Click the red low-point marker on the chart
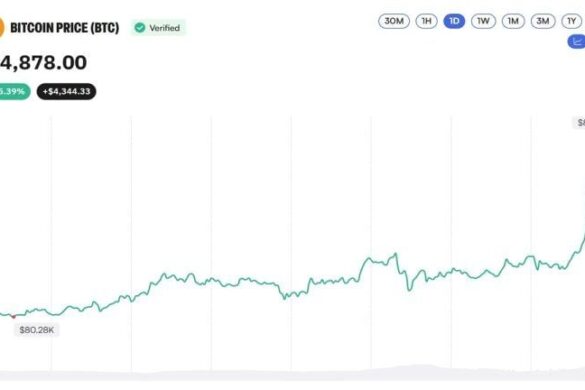Image resolution: width=585 pixels, height=390 pixels. (x=13, y=317)
